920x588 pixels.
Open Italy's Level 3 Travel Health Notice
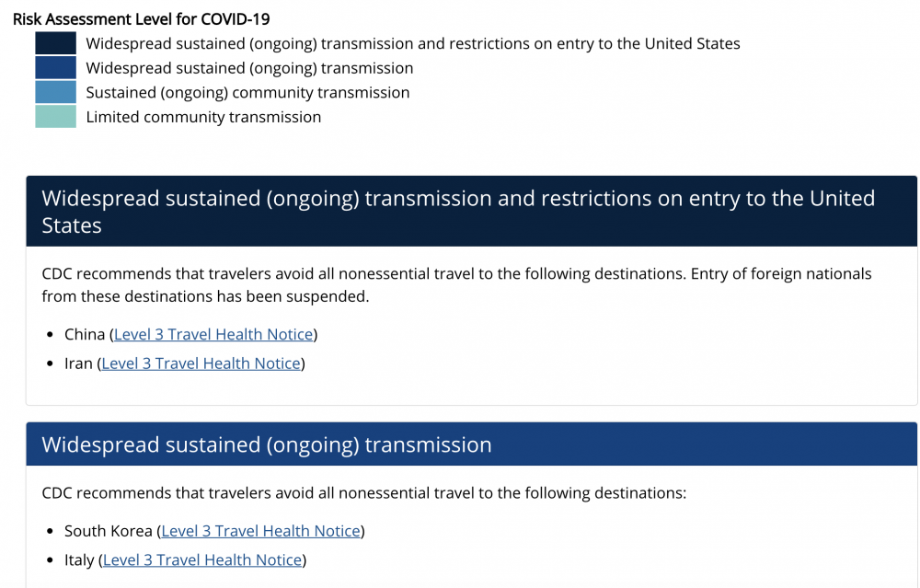(x=202, y=559)
